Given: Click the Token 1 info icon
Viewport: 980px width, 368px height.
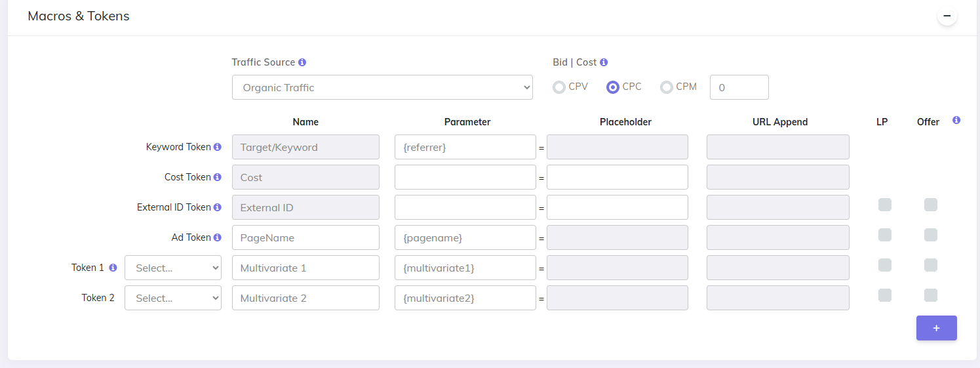Looking at the screenshot, I should tap(113, 268).
